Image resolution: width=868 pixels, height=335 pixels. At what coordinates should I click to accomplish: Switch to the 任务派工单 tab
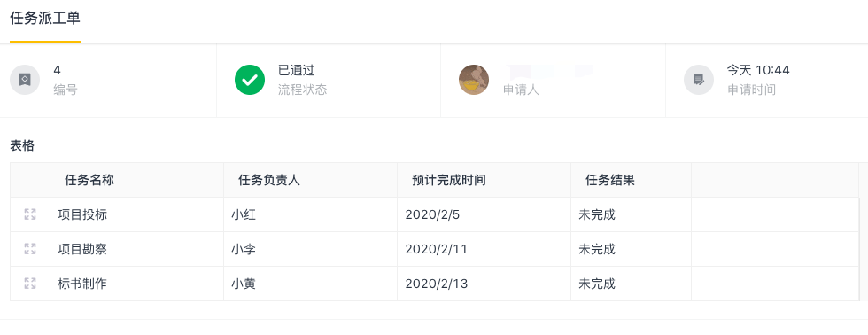[45, 19]
